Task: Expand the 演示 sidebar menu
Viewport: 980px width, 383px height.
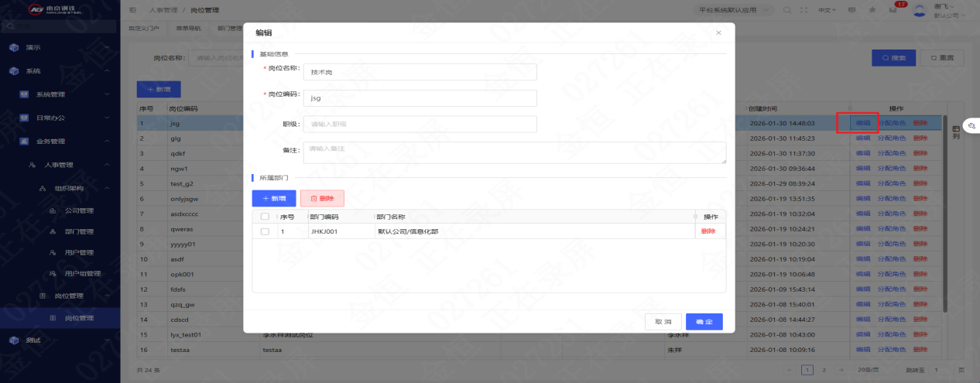Action: (60, 47)
